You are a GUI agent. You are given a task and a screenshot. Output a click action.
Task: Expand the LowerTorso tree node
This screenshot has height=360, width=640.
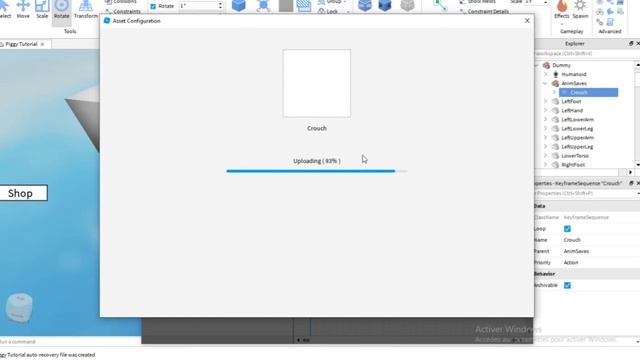click(545, 156)
